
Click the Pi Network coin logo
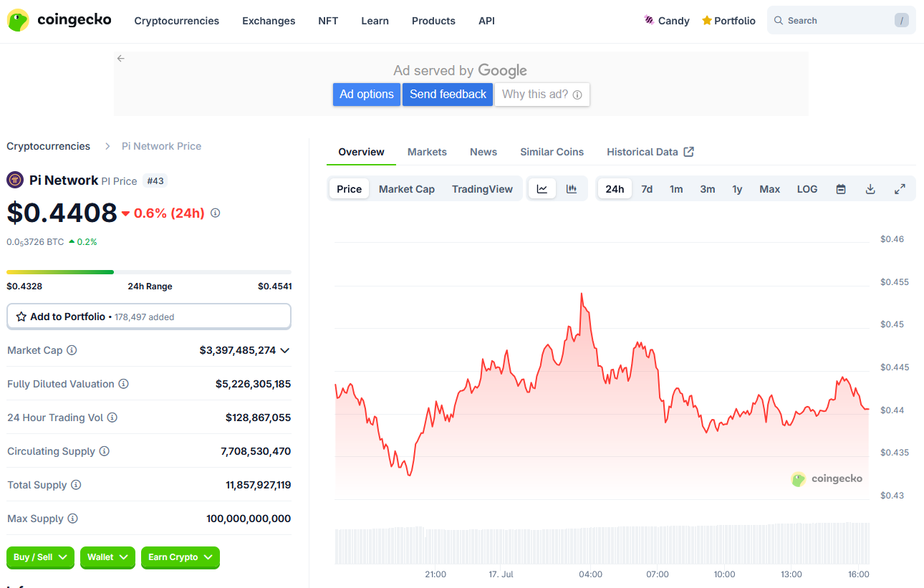point(15,180)
